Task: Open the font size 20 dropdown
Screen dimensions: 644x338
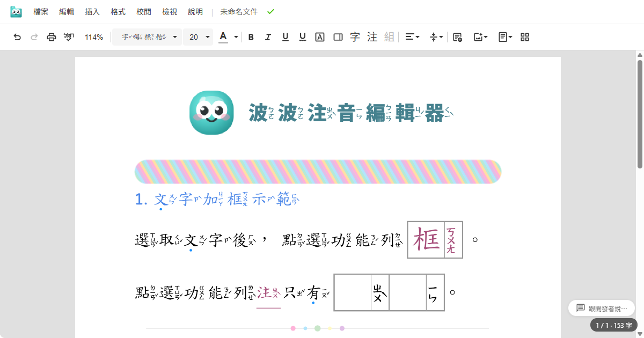Action: [197, 37]
